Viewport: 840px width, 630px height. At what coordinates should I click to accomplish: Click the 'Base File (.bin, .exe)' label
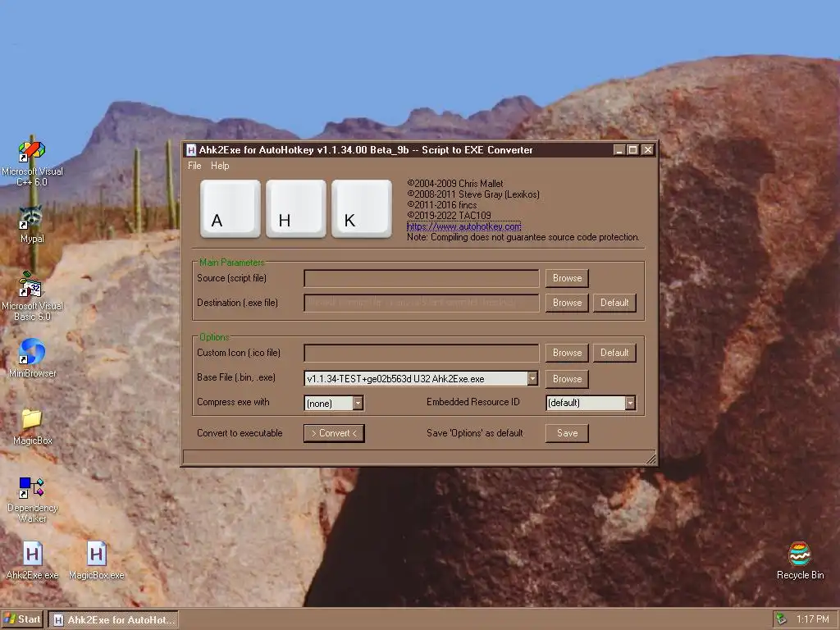(x=235, y=377)
